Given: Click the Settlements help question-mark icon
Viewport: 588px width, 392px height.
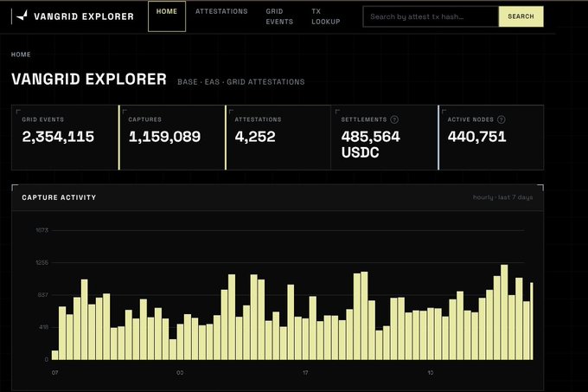Looking at the screenshot, I should point(394,119).
